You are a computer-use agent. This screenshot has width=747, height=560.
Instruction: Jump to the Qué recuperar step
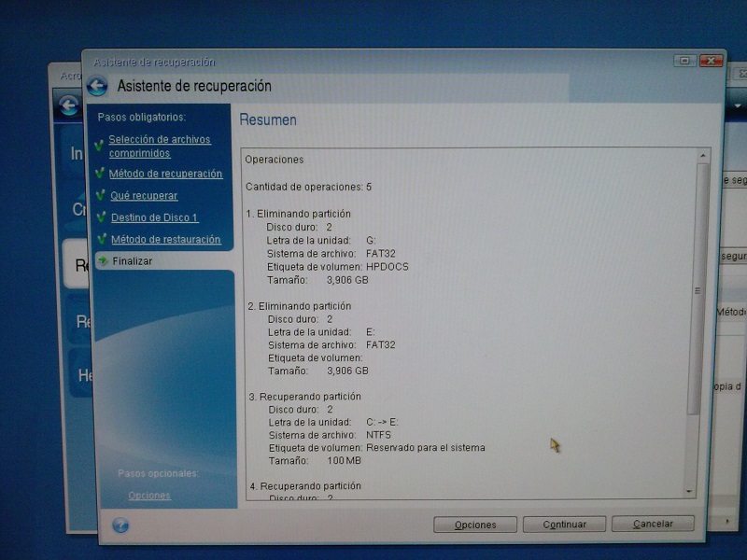coord(144,196)
